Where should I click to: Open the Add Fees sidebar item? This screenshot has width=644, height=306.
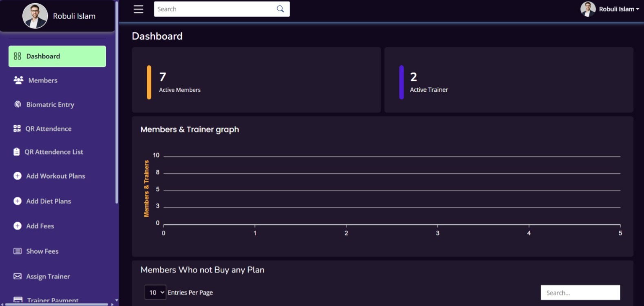pyautogui.click(x=40, y=226)
